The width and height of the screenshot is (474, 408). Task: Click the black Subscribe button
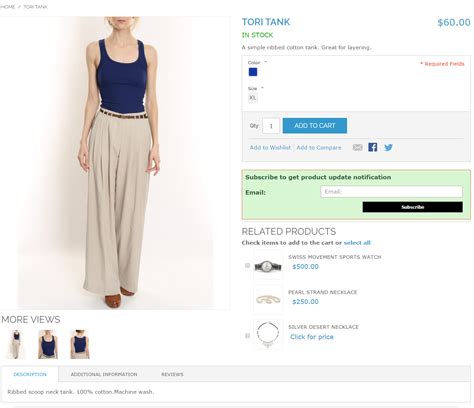coord(413,207)
